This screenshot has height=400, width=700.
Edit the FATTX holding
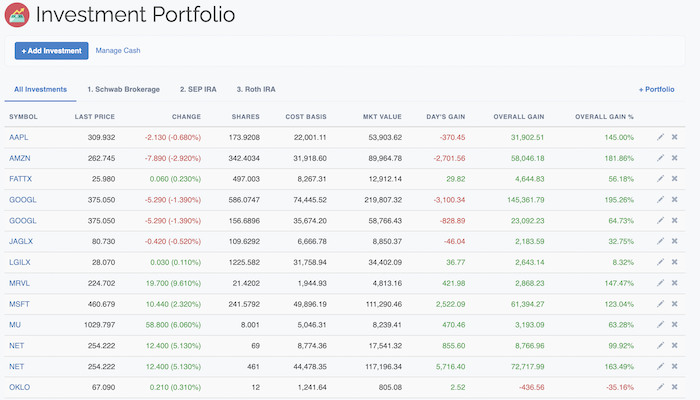(x=660, y=179)
